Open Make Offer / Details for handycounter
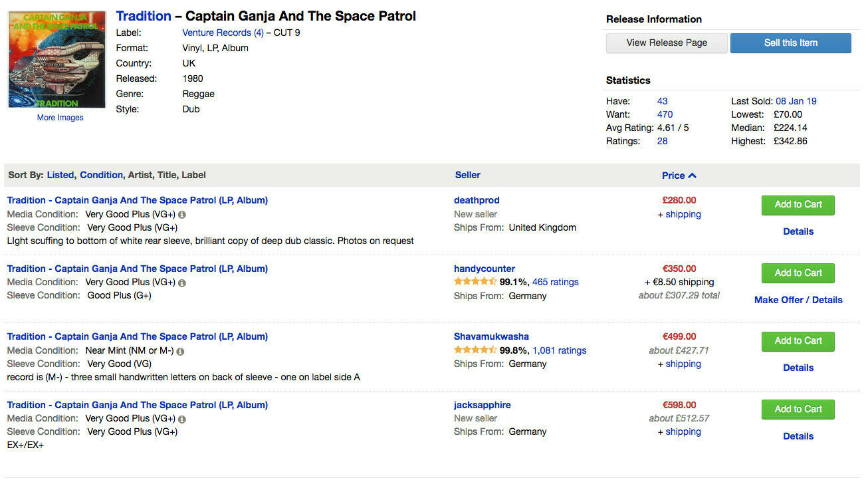The width and height of the screenshot is (868, 480). [798, 300]
